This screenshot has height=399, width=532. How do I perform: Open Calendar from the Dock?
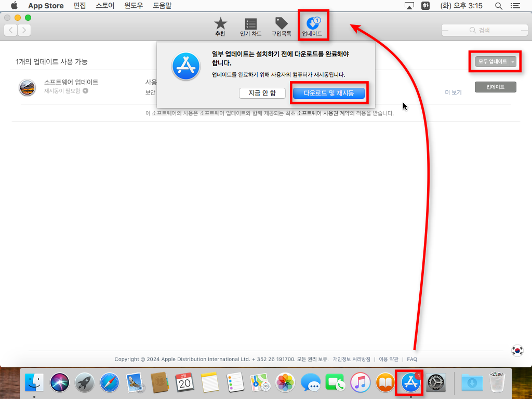(x=184, y=382)
